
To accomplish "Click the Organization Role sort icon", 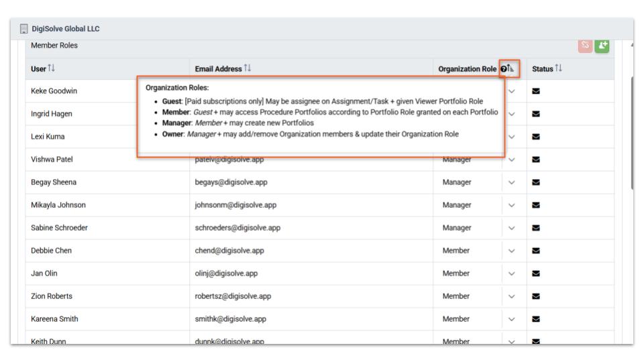I will click(511, 69).
